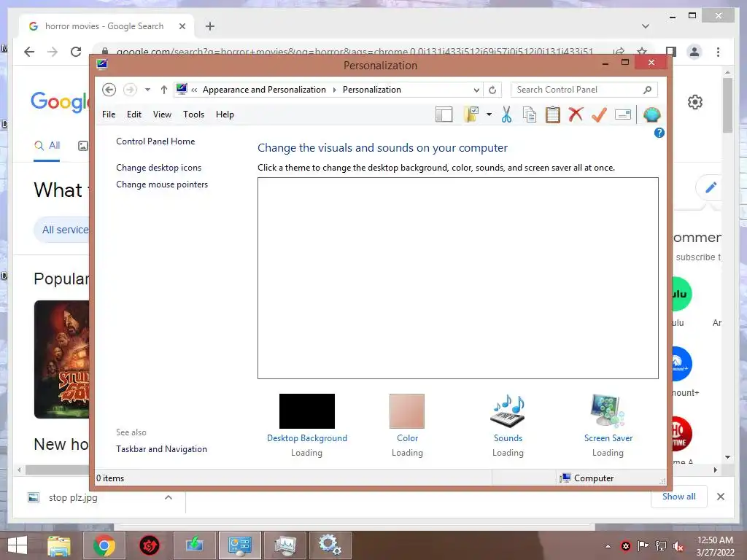Click the blue shell toolbar icon

pos(651,114)
